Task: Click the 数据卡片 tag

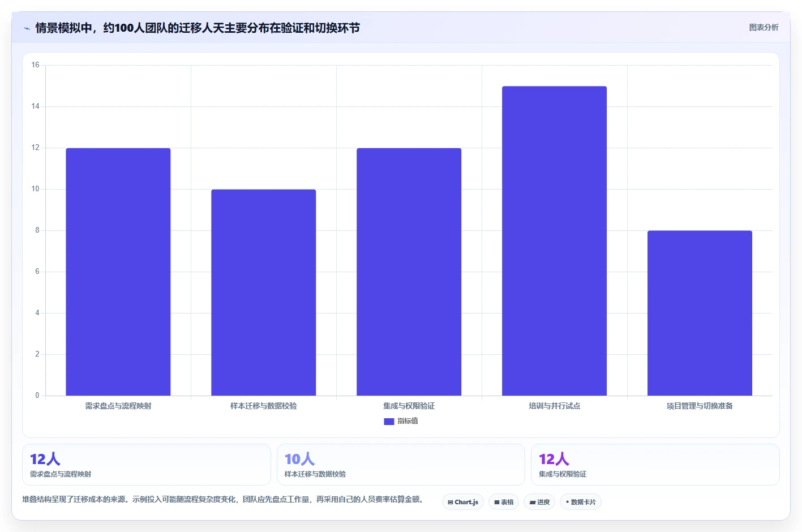Action: (581, 502)
